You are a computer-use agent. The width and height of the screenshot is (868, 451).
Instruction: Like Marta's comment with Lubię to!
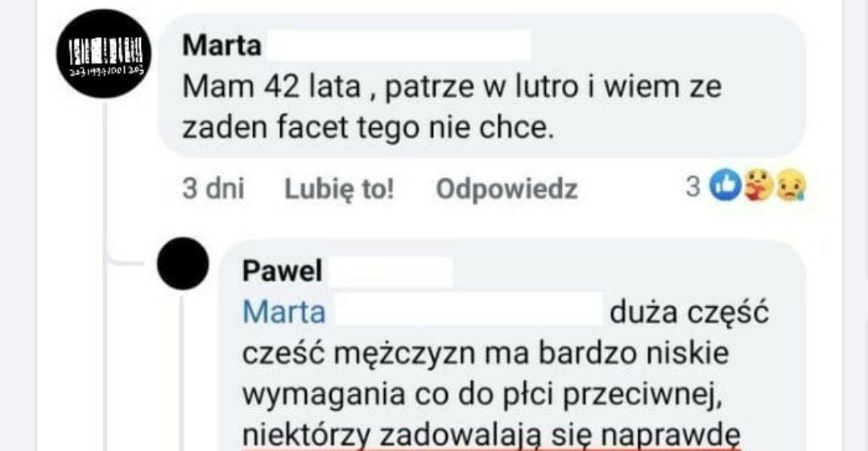[339, 188]
